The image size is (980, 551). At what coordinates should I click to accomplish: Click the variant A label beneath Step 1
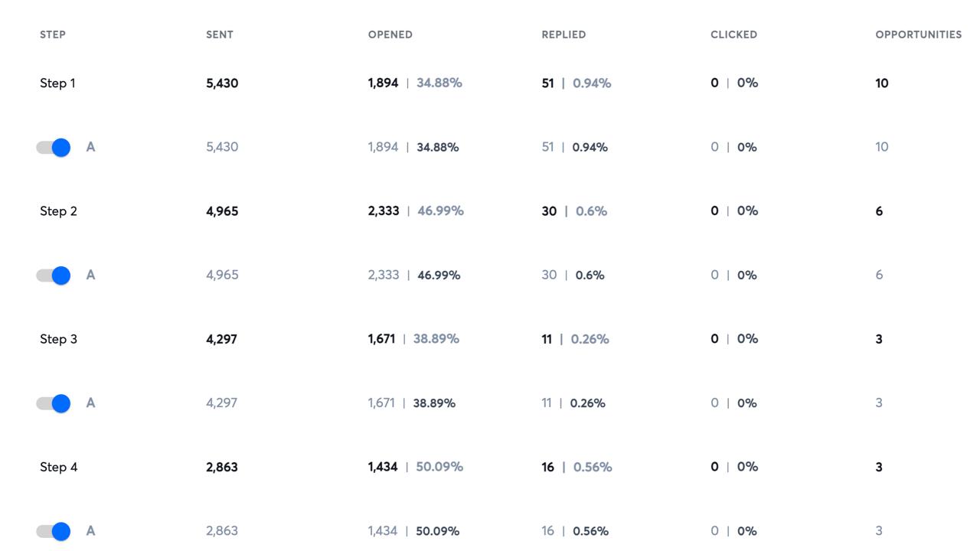tap(90, 147)
